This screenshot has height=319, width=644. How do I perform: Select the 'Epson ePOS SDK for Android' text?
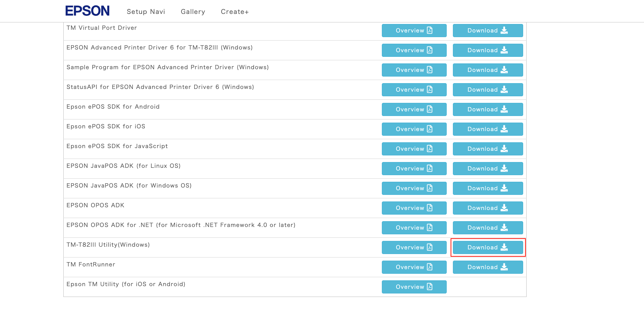[113, 107]
